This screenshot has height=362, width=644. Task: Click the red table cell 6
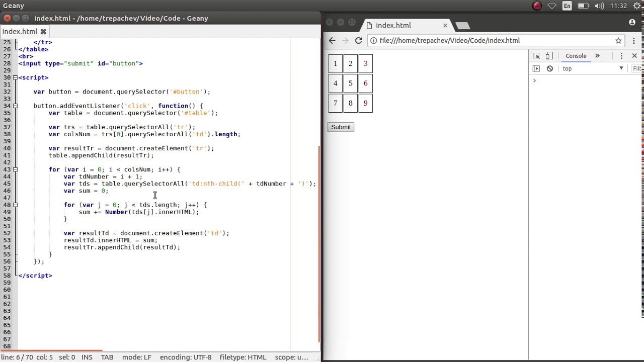365,83
